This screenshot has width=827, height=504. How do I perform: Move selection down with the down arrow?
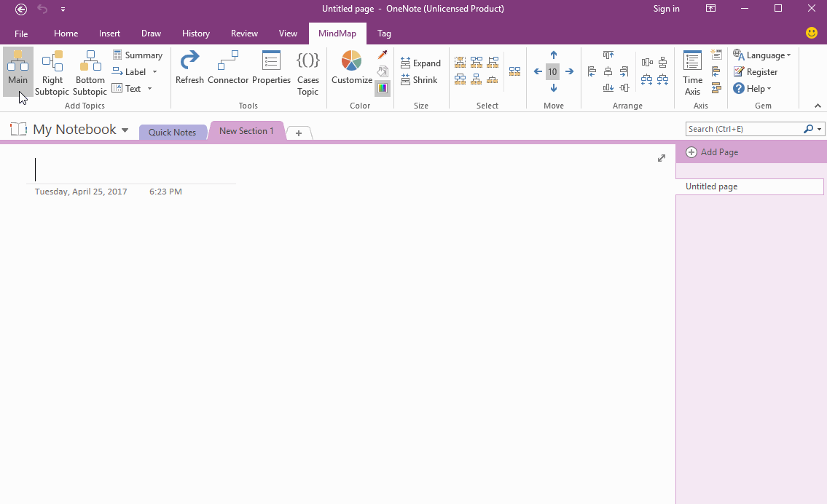click(553, 88)
